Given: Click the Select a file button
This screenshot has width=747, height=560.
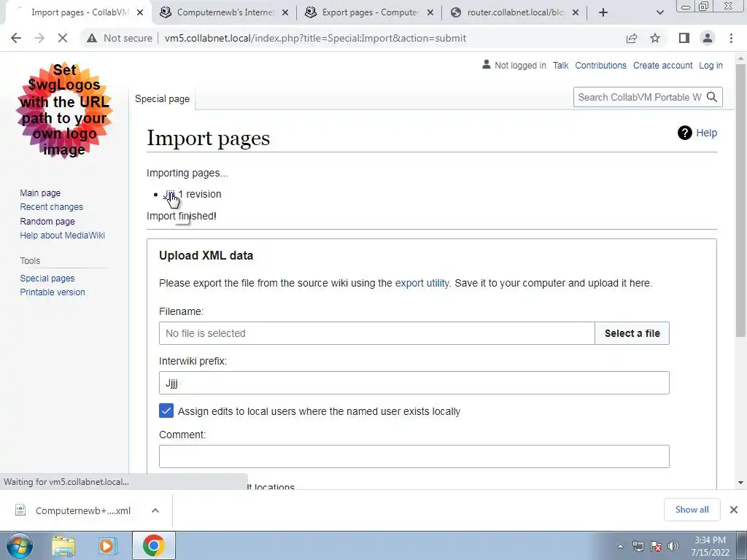Looking at the screenshot, I should (632, 333).
